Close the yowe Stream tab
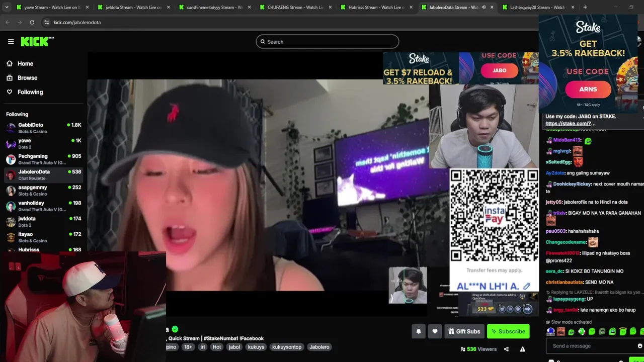Screen dimensions: 644x362 click(87, 8)
